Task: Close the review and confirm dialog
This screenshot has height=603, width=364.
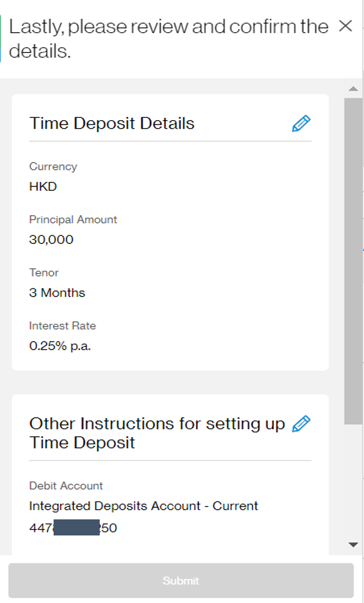Action: pyautogui.click(x=346, y=26)
